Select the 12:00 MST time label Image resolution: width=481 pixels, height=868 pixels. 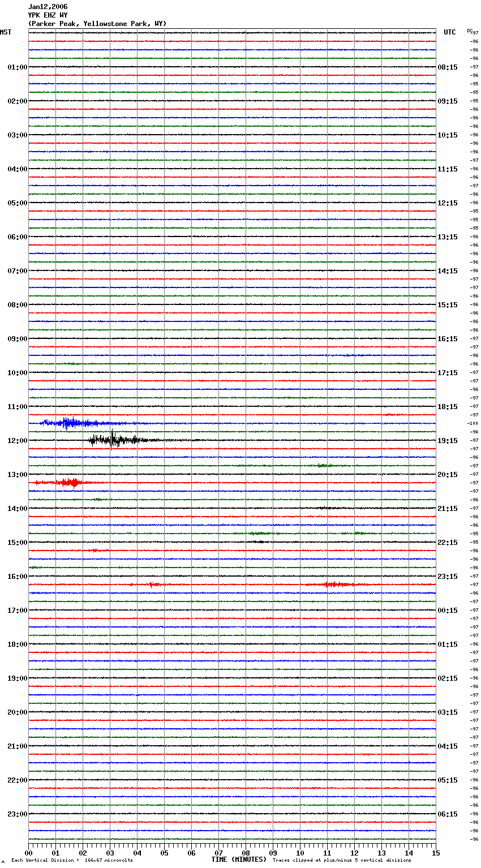point(18,441)
